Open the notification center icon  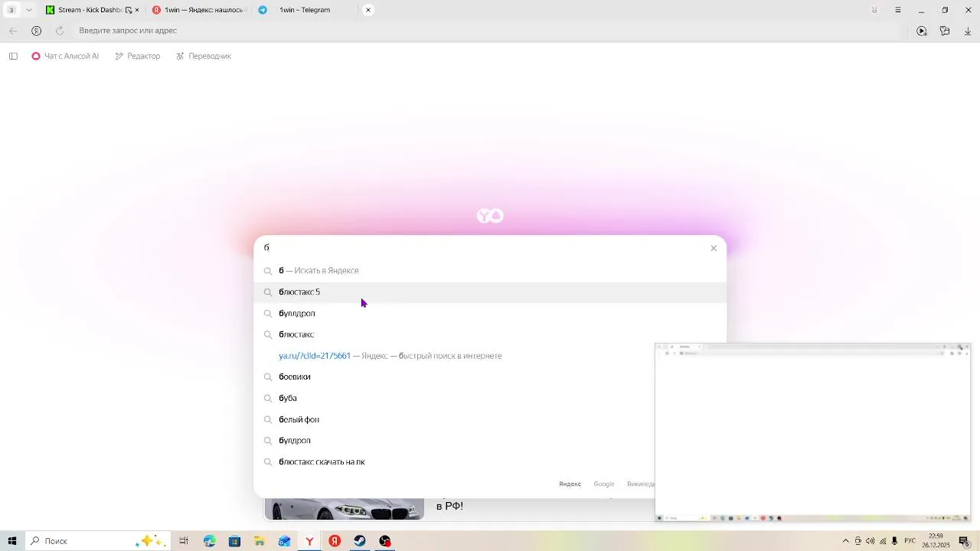pyautogui.click(x=965, y=541)
